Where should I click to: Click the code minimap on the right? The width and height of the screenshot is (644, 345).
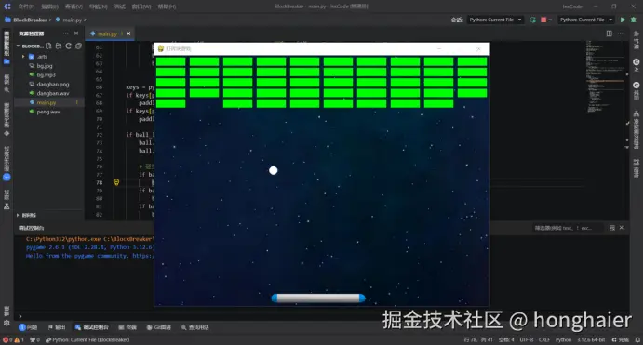coord(605,78)
